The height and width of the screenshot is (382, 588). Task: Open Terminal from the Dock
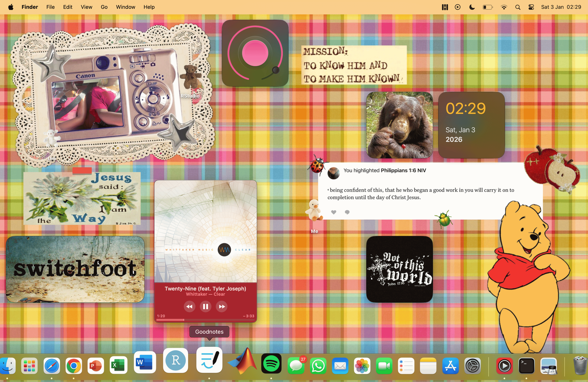pyautogui.click(x=526, y=365)
